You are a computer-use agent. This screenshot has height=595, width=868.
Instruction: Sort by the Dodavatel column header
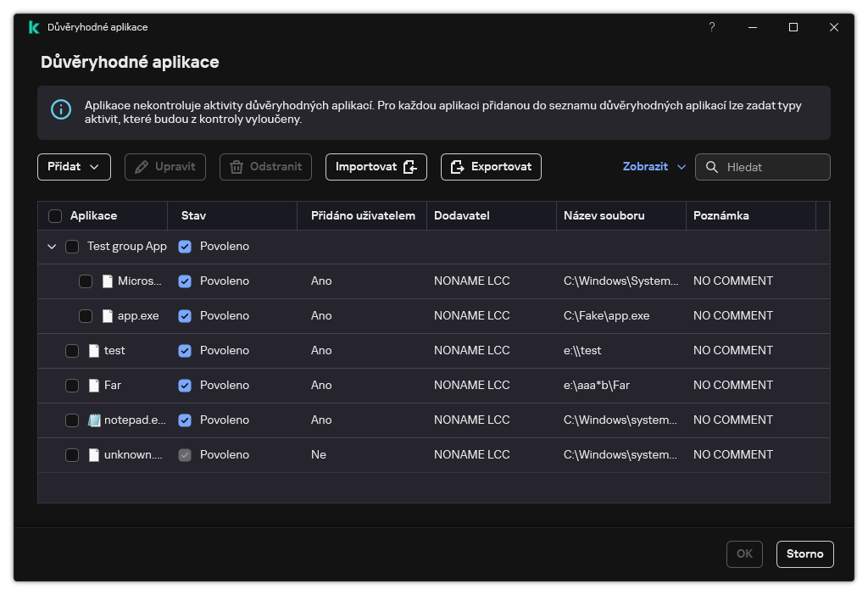[462, 216]
